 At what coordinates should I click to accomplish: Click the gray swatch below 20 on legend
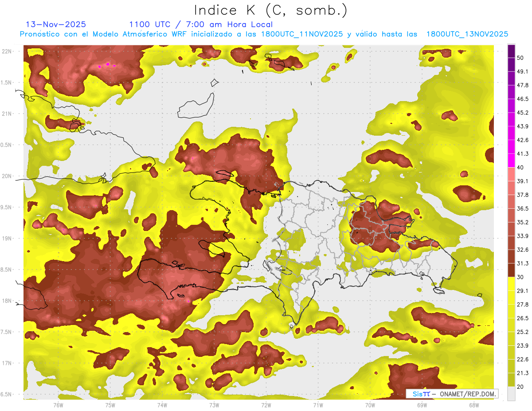(x=511, y=394)
